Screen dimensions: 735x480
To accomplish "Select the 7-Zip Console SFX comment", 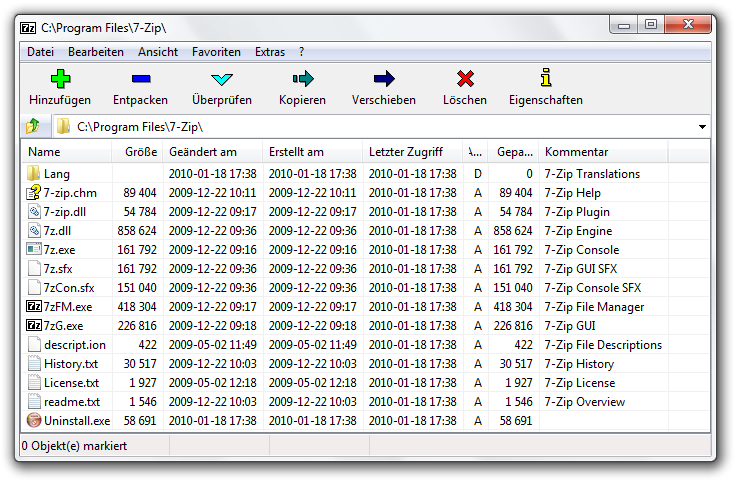I will point(592,288).
